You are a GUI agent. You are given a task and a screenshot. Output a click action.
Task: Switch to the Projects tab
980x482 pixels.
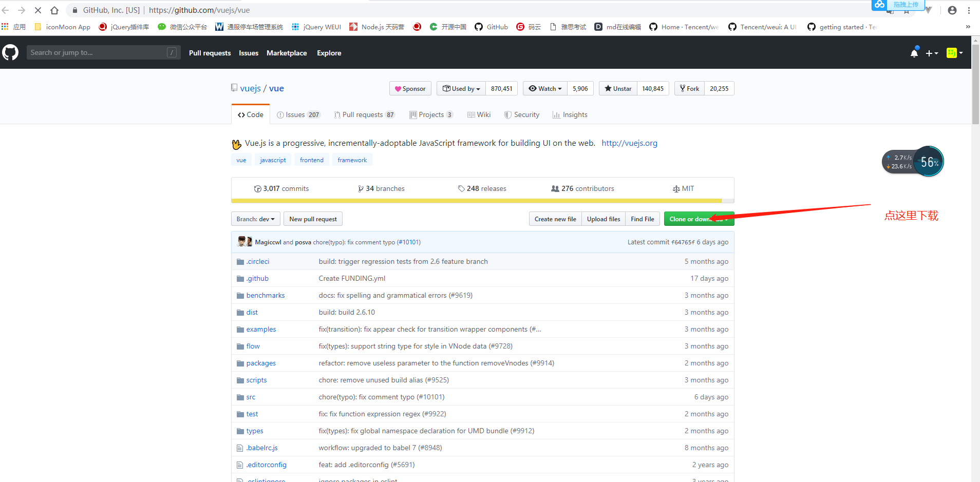pyautogui.click(x=431, y=114)
